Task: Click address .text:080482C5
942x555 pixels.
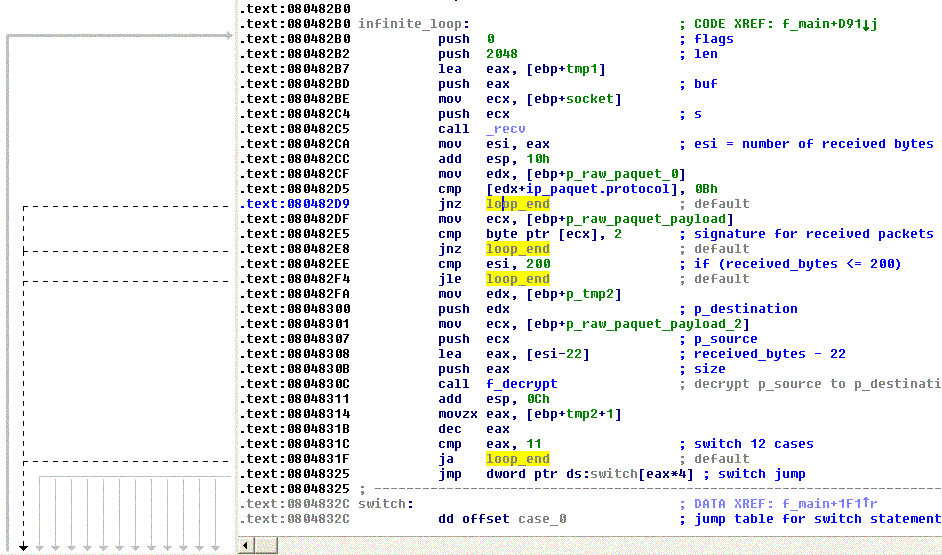Action: pos(294,129)
